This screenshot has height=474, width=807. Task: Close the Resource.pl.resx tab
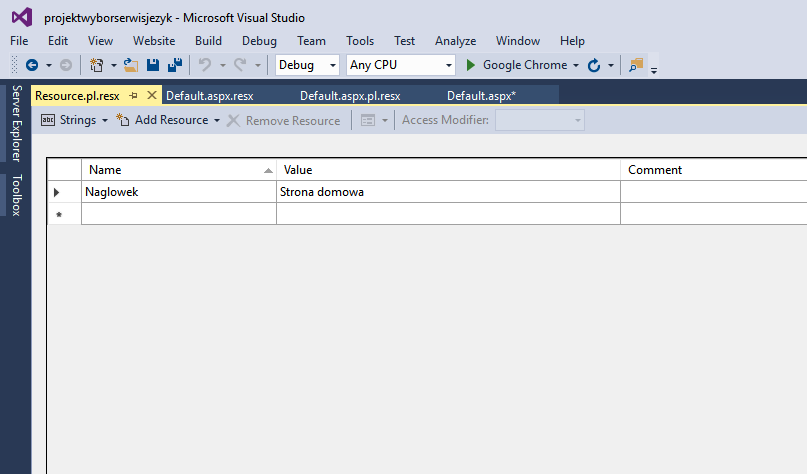pyautogui.click(x=151, y=95)
